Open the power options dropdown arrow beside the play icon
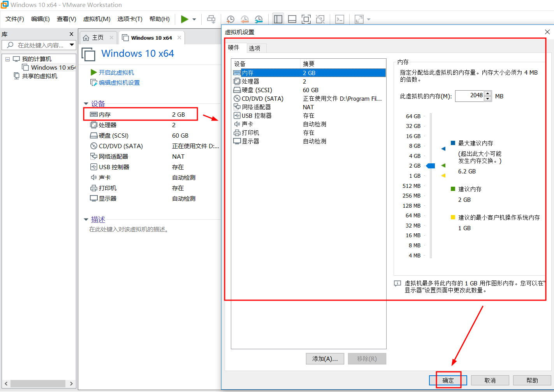 (x=194, y=19)
